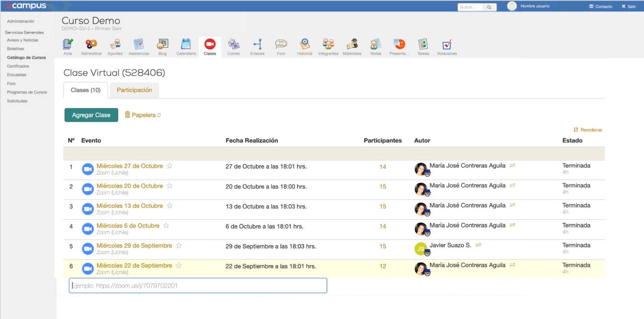Open the Blog tool
The width and height of the screenshot is (644, 319).
coord(163,45)
